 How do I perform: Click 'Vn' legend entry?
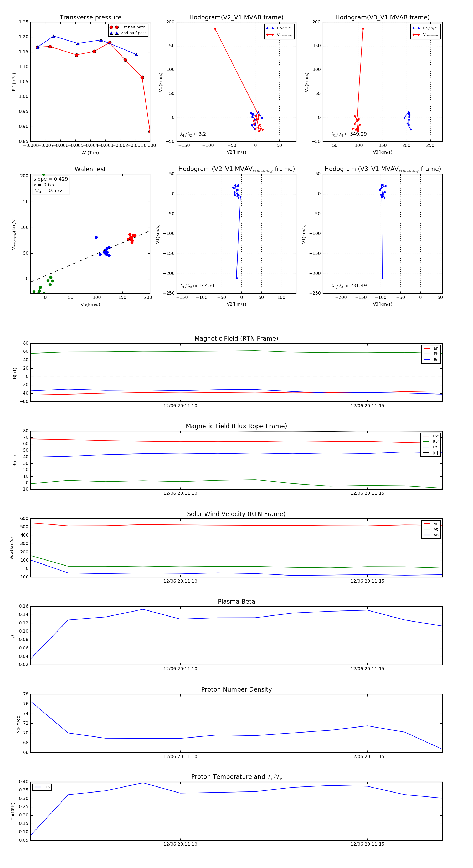[x=431, y=535]
